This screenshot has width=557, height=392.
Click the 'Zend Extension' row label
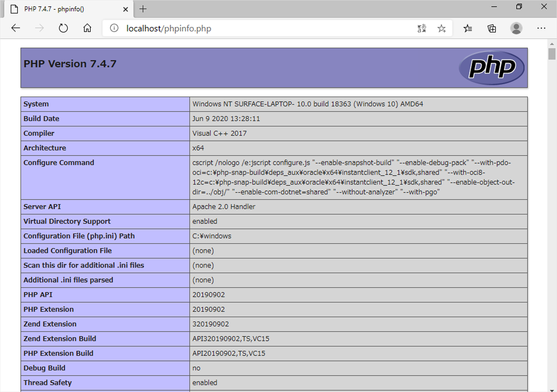click(50, 324)
